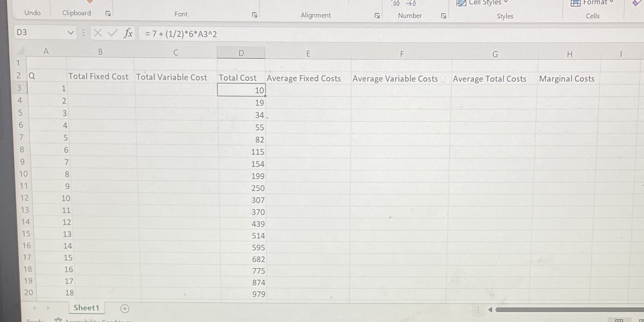Select column E header
The height and width of the screenshot is (322, 644).
coord(308,54)
